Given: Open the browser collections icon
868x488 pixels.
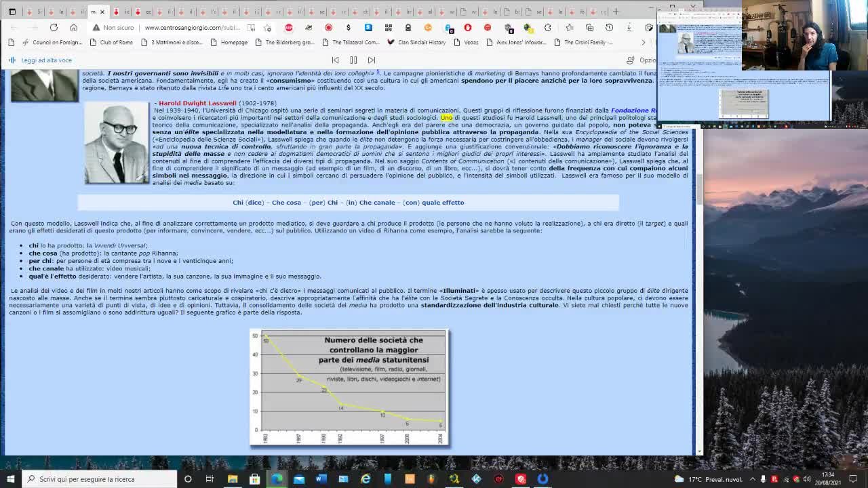Looking at the screenshot, I should (x=589, y=27).
